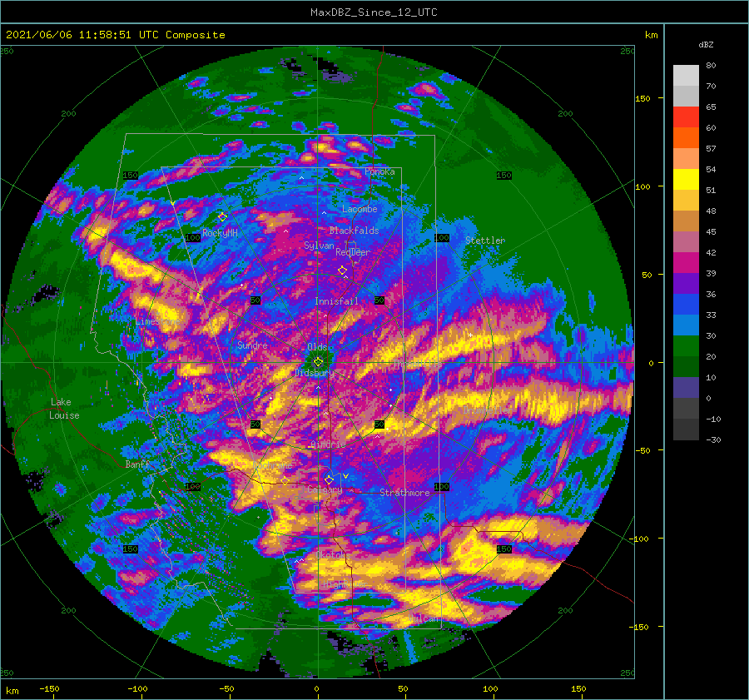The height and width of the screenshot is (700, 749).
Task: Click the Didsbury city label
Action: pos(315,373)
